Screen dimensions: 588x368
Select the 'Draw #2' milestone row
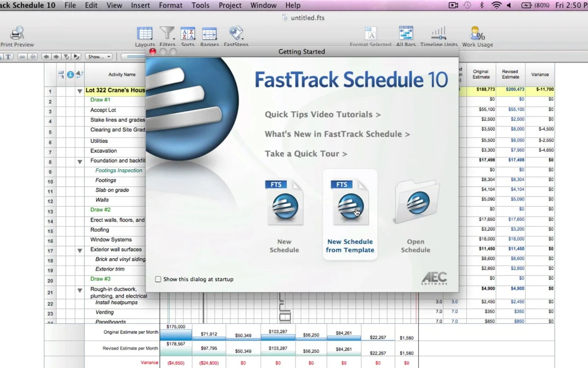[x=101, y=210]
